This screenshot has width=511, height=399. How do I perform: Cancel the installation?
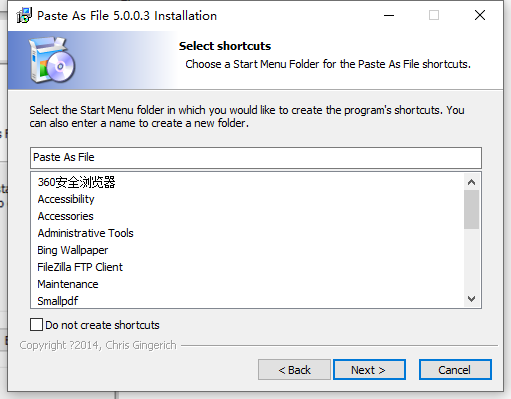coord(455,369)
